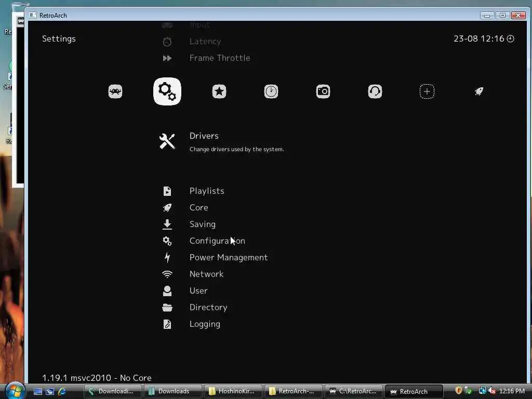Select the User settings entry
This screenshot has width=532, height=399.
tap(198, 291)
